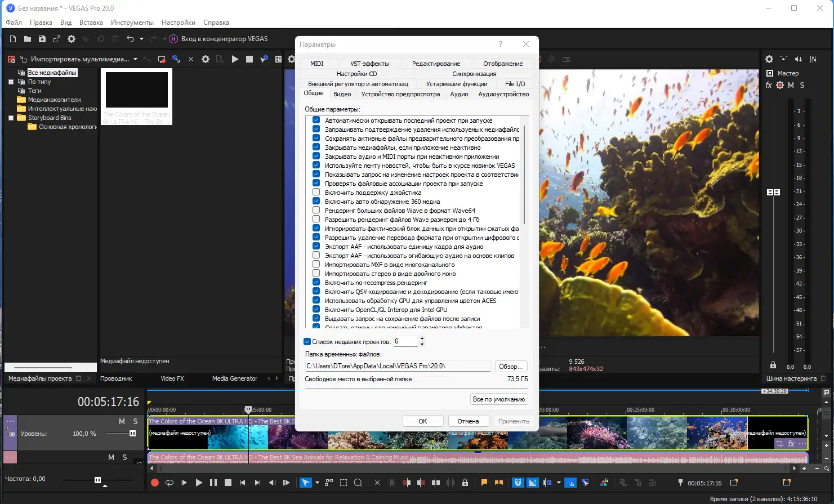Screen dimensions: 834x504
Task: Enable joystick support checkbox
Action: click(316, 193)
